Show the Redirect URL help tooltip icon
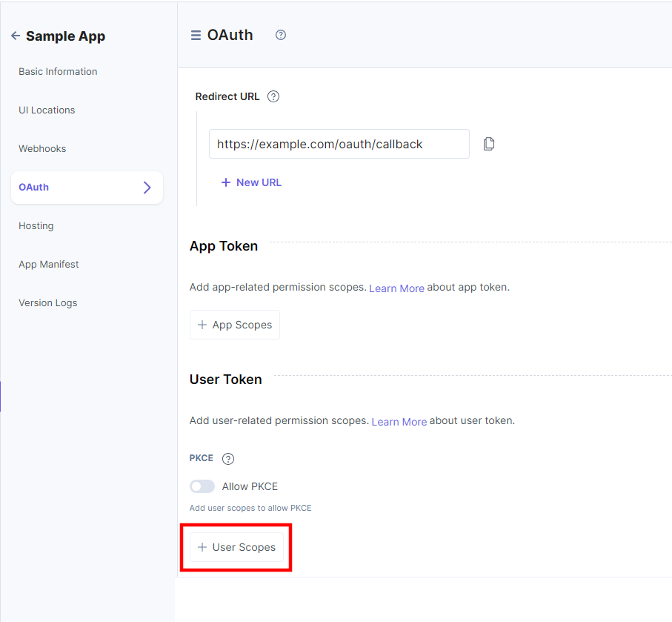The width and height of the screenshot is (672, 622). pyautogui.click(x=273, y=97)
